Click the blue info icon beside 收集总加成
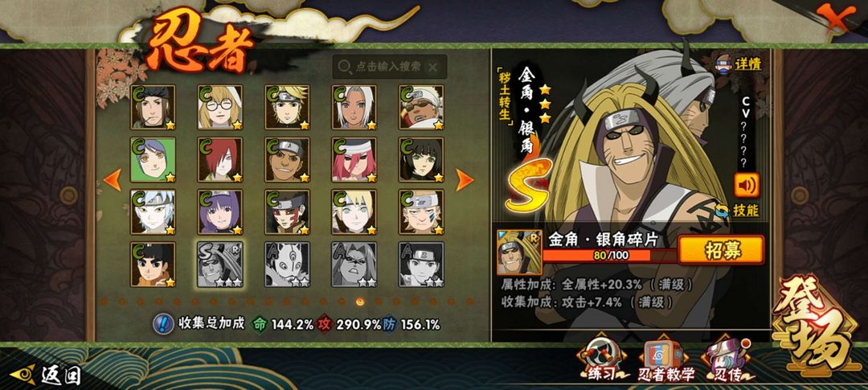Screen dimensions: 868x390 tap(163, 323)
